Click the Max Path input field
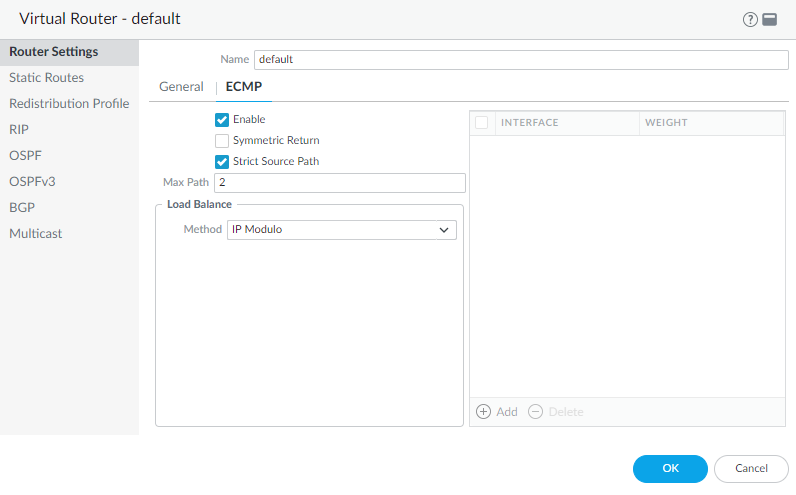This screenshot has height=495, width=796. [340, 183]
